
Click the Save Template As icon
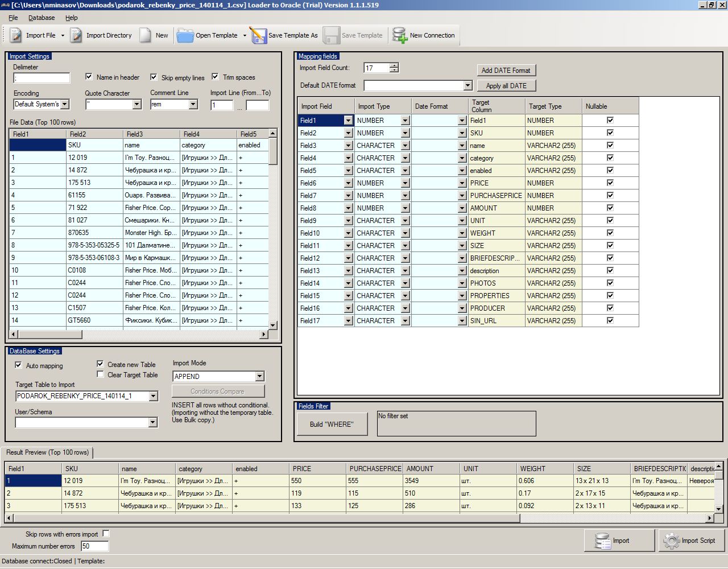coord(258,35)
